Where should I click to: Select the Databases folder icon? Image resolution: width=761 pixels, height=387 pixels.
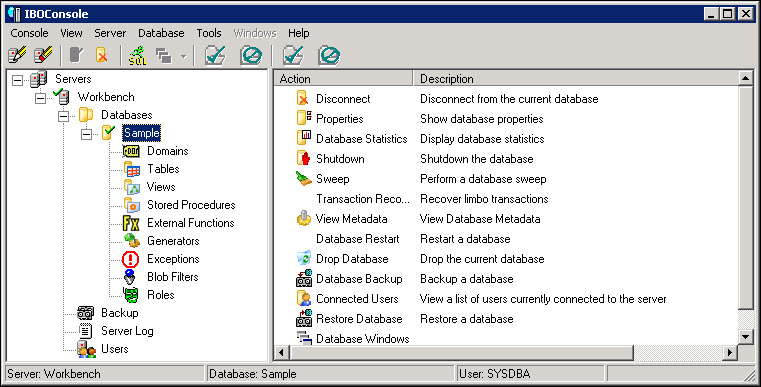(x=86, y=115)
